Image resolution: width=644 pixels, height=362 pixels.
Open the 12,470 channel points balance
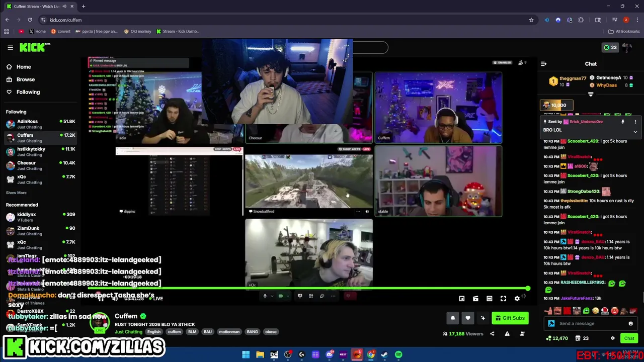click(x=557, y=338)
